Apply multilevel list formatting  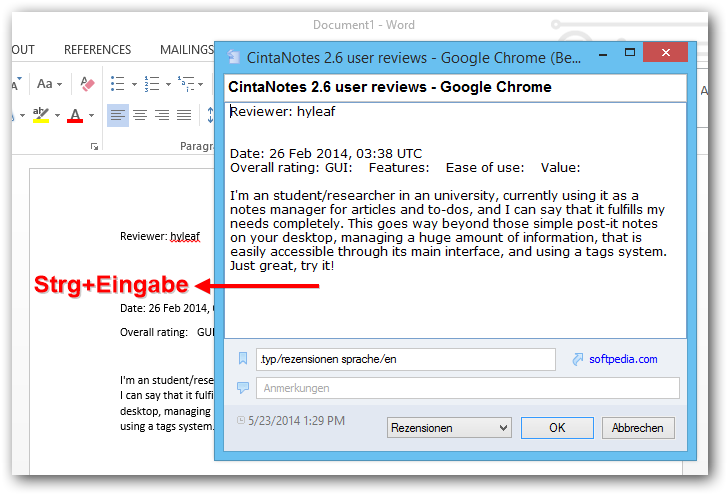186,84
